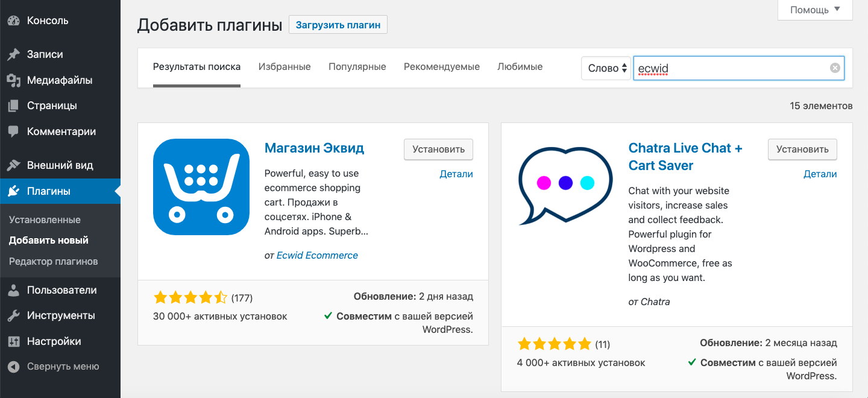Open Результаты поиска tab
The image size is (868, 398).
click(197, 67)
